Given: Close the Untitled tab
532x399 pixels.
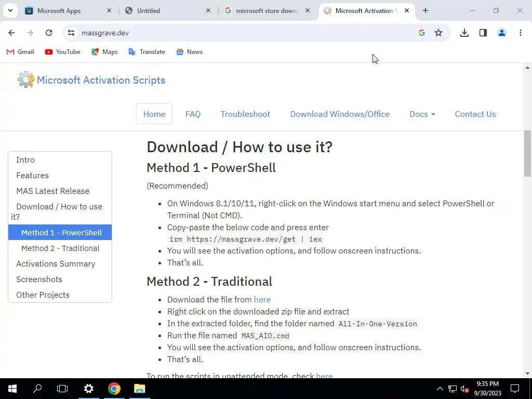Looking at the screenshot, I should [208, 10].
